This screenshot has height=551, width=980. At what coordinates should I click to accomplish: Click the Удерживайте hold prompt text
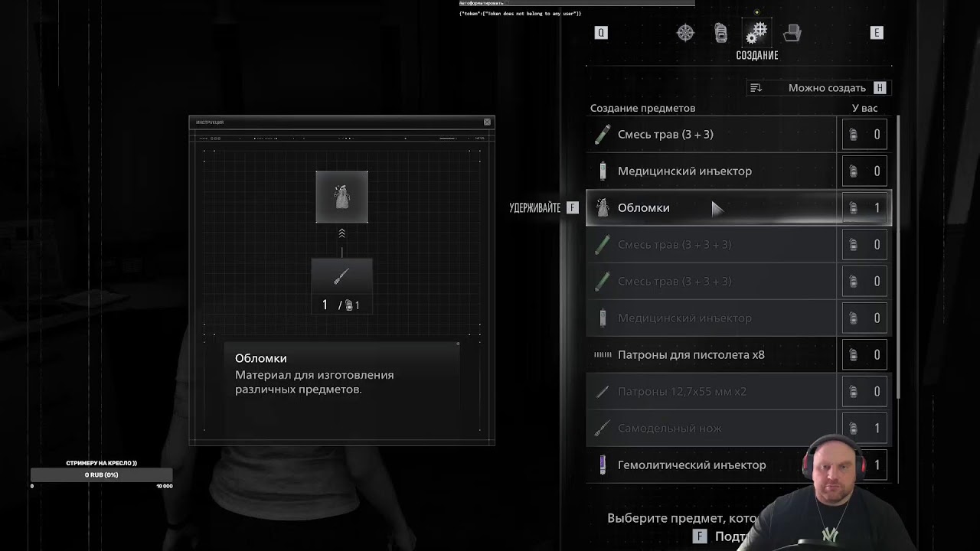point(534,207)
